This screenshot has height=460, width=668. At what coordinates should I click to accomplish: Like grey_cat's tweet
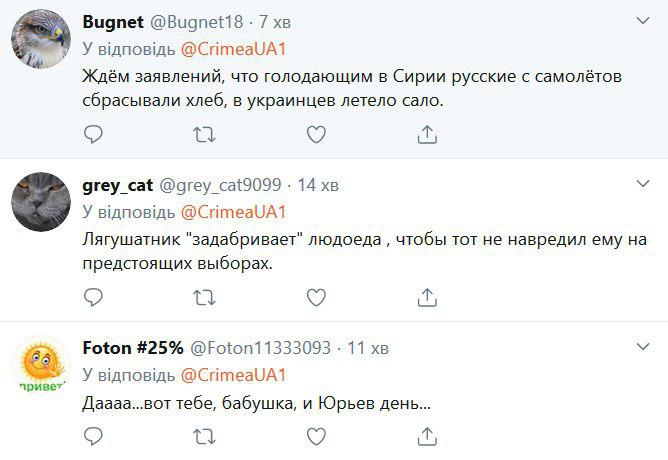point(316,297)
